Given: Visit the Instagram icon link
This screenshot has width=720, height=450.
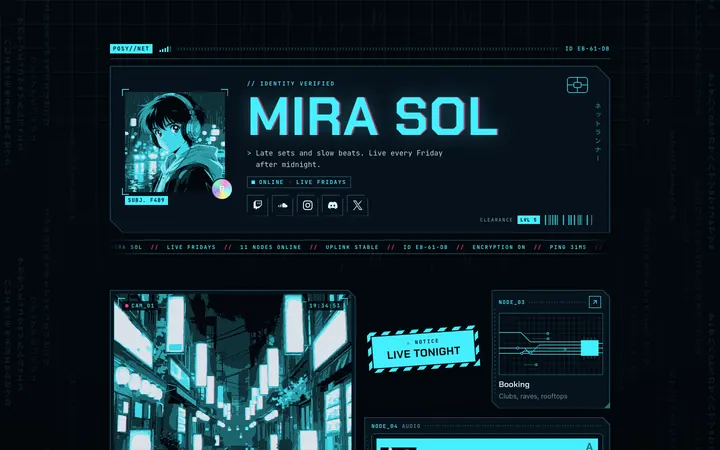Looking at the screenshot, I should (308, 205).
